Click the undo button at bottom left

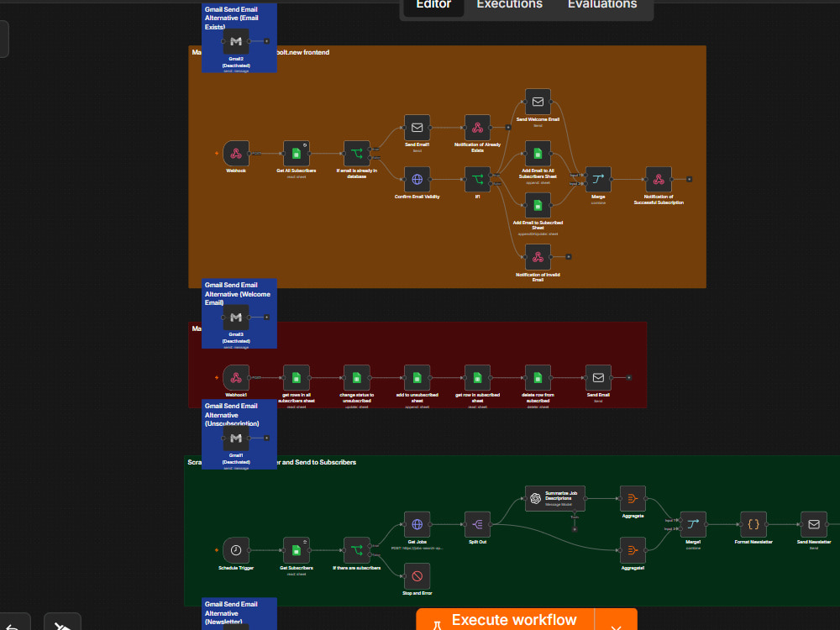[x=13, y=623]
